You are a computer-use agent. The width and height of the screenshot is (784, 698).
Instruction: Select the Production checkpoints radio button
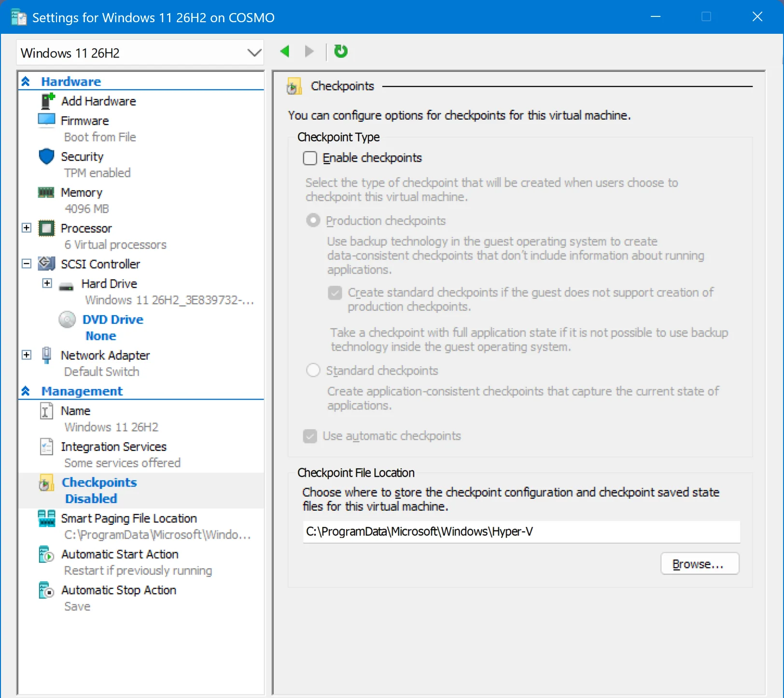tap(313, 221)
